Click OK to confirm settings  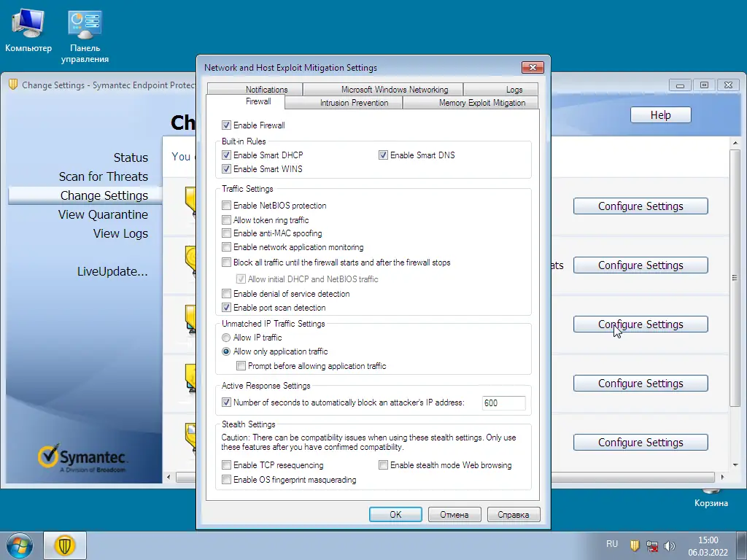tap(395, 515)
